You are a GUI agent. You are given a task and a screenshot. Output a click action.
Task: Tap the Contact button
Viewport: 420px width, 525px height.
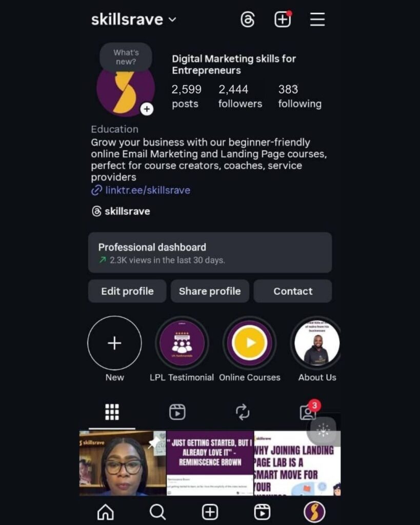pyautogui.click(x=293, y=291)
